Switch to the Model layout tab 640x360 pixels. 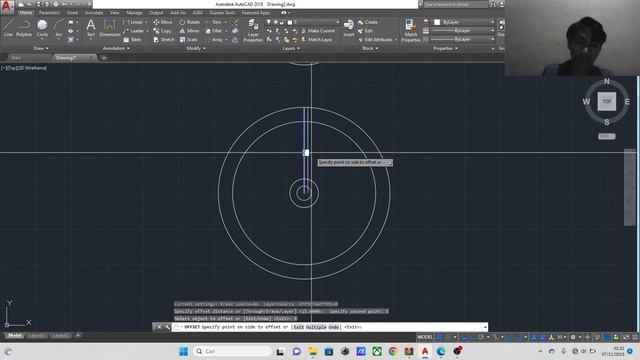pos(15,336)
